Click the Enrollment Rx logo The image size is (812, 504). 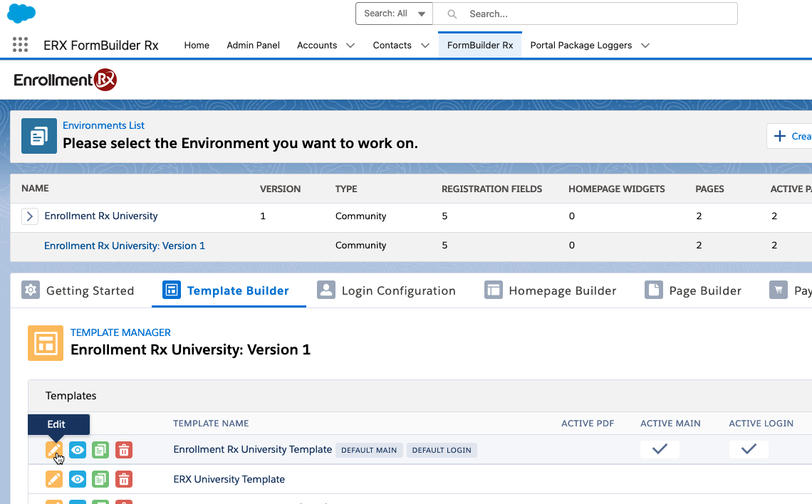click(x=66, y=80)
